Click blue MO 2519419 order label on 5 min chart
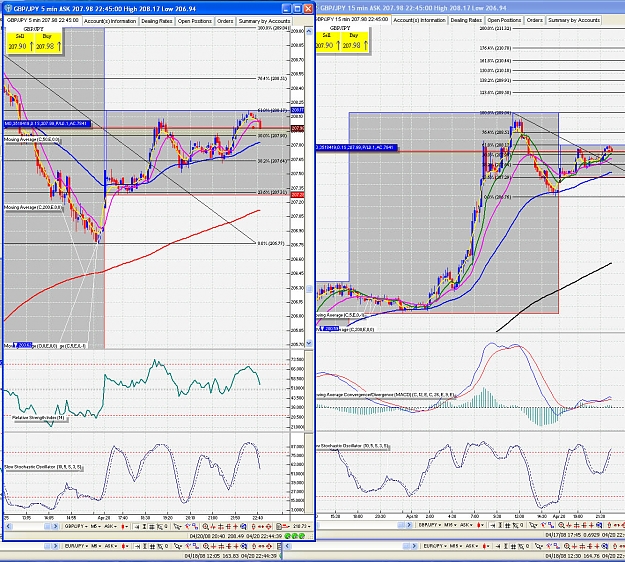This screenshot has height=562, width=625. [x=47, y=124]
